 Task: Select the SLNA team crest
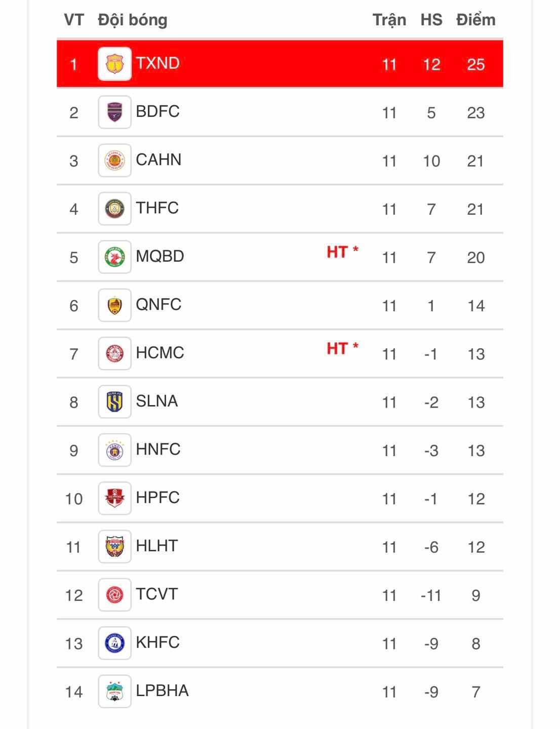click(x=114, y=401)
